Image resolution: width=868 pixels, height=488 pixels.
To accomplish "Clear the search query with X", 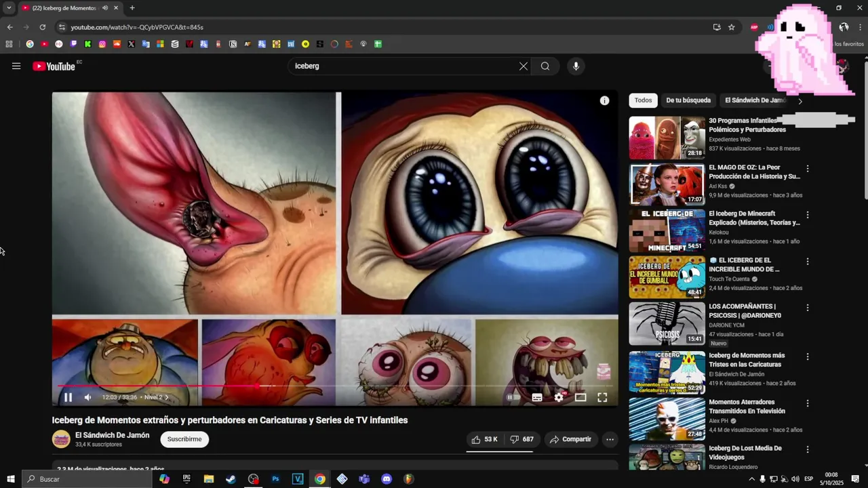I will click(x=524, y=66).
